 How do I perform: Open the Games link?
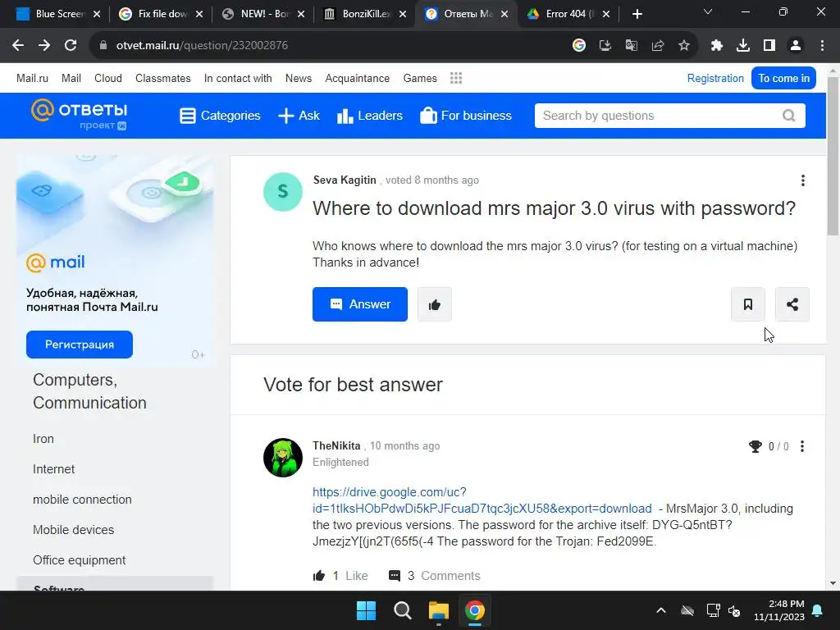click(420, 78)
